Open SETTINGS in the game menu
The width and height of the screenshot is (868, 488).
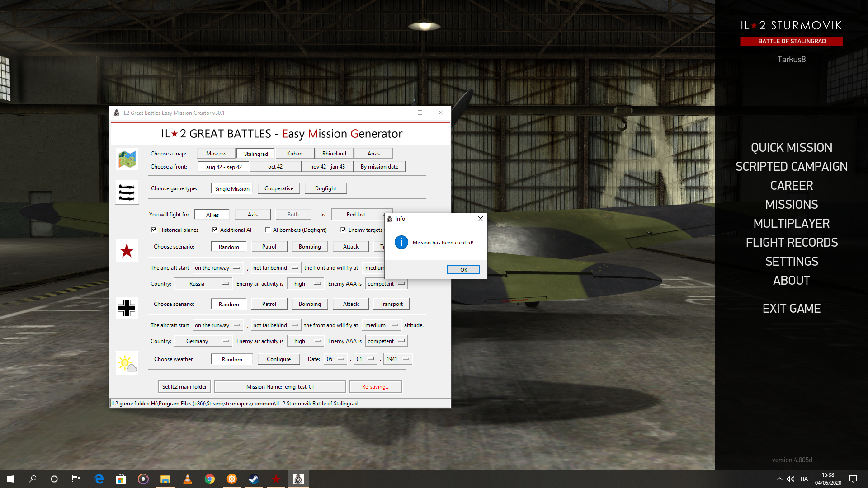792,262
